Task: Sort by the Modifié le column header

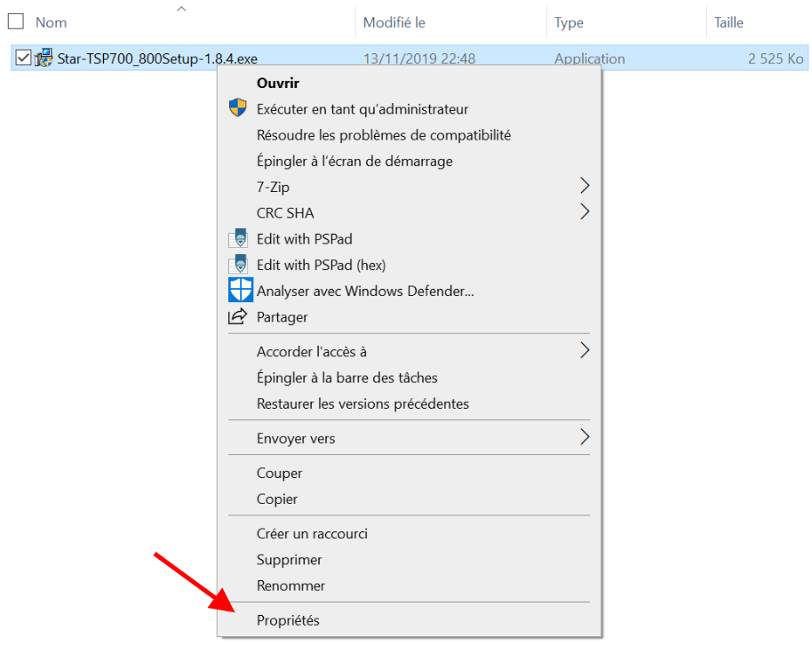Action: pos(393,22)
